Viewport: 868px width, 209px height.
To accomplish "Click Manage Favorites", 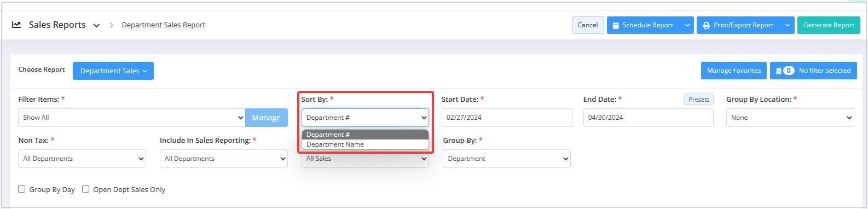I will tap(734, 71).
